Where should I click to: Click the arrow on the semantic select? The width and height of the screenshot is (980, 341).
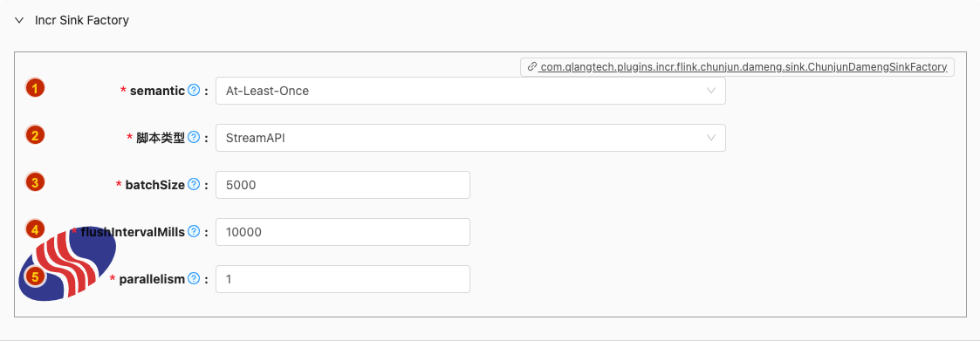coord(710,91)
